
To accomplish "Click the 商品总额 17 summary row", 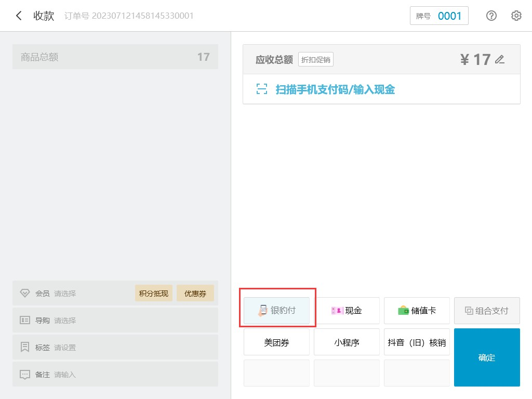I will [x=115, y=57].
